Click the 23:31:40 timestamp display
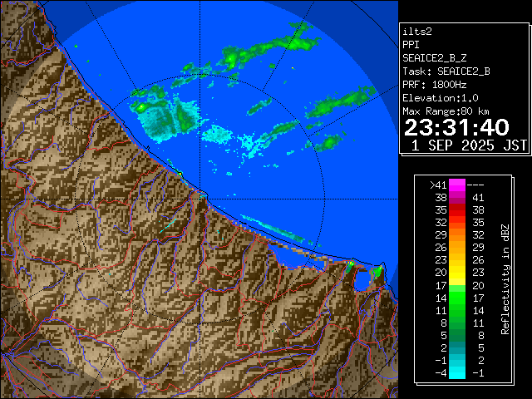The width and height of the screenshot is (532, 399). pyautogui.click(x=456, y=127)
